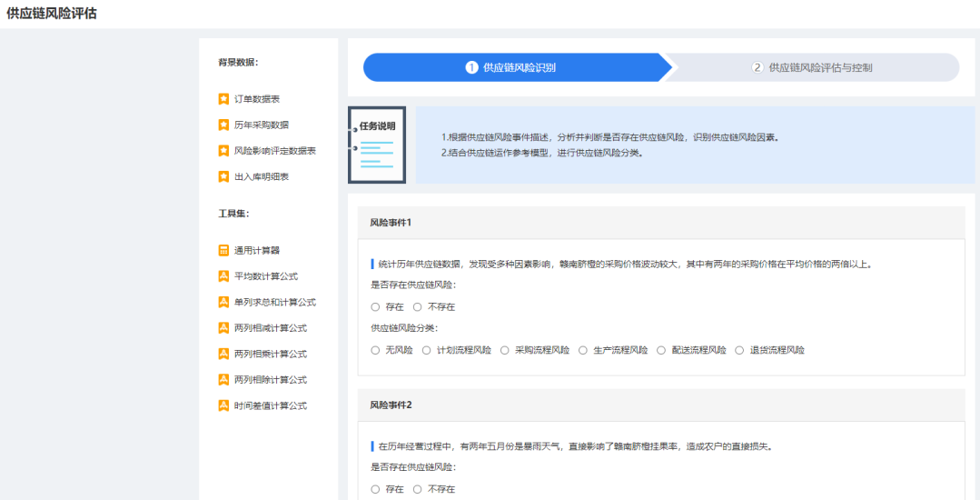Screen dimensions: 980x500
Task: Click the formula icon beside 时间差值计算公式
Action: 223,405
